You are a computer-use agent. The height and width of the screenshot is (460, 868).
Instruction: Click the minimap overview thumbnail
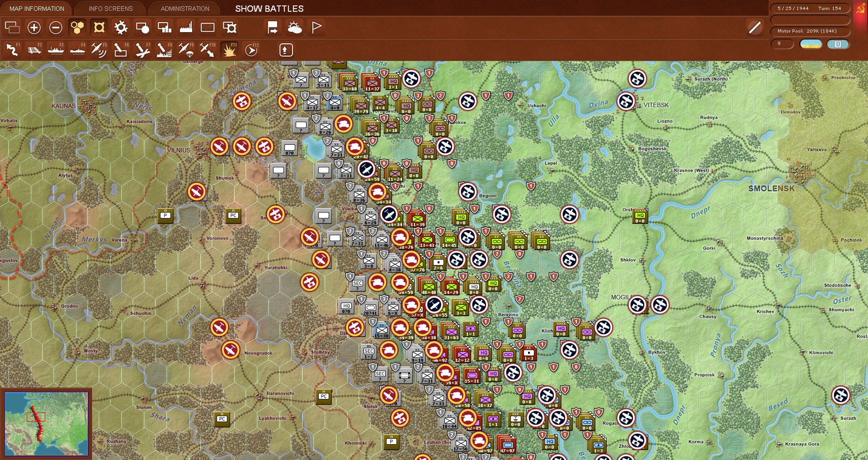[46, 424]
